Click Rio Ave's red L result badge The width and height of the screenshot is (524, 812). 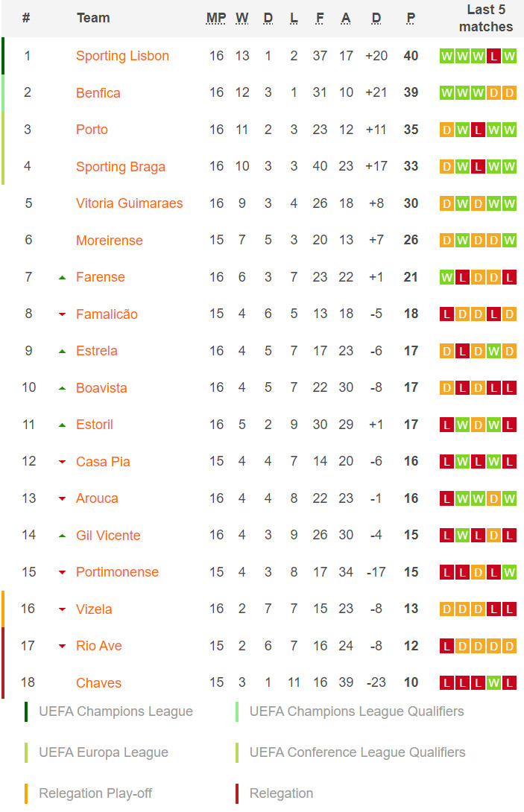point(446,646)
